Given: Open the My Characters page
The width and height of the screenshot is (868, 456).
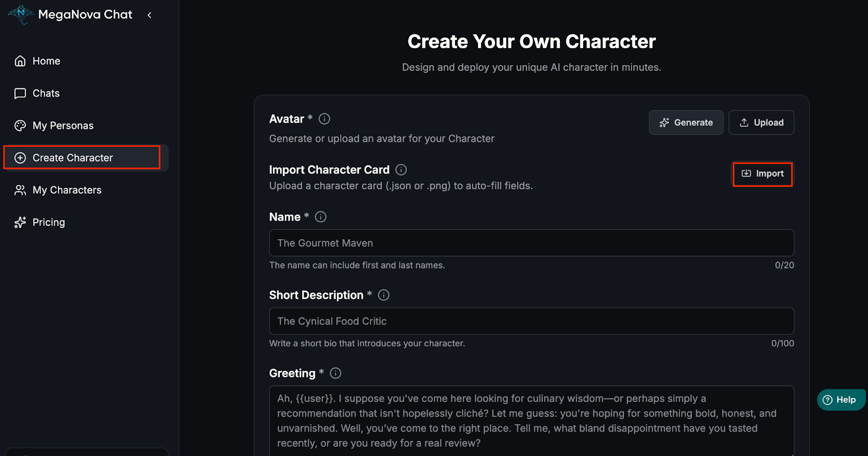Looking at the screenshot, I should point(67,190).
